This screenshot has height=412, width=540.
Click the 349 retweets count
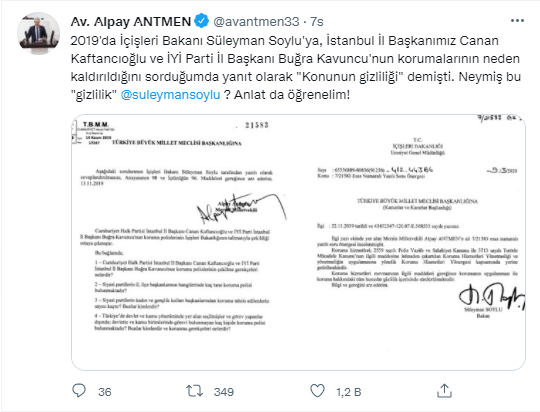pos(224,392)
